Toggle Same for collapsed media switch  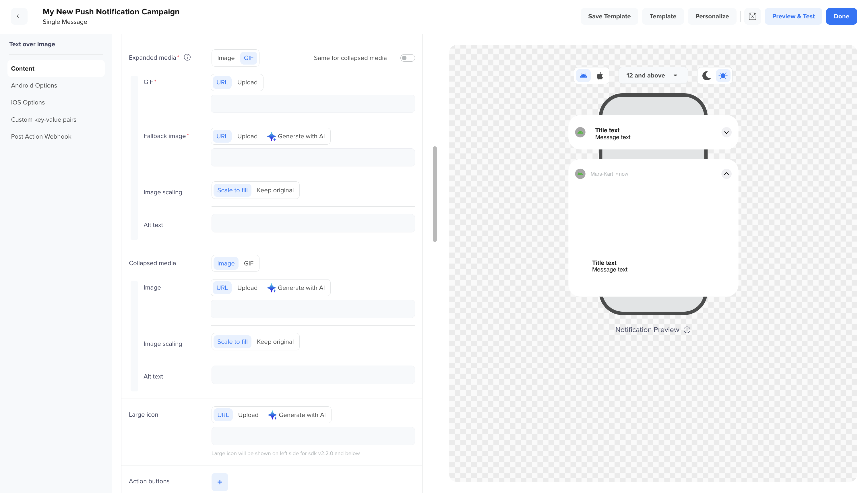coord(407,58)
